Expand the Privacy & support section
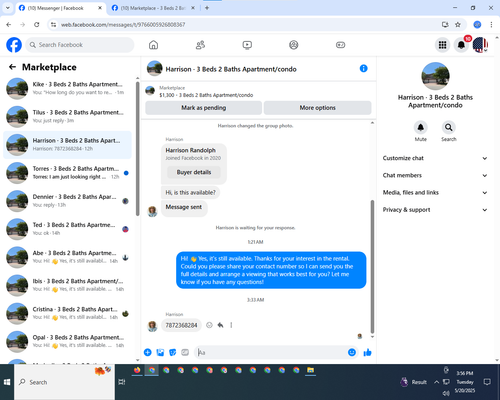The width and height of the screenshot is (500, 400). 435,210
